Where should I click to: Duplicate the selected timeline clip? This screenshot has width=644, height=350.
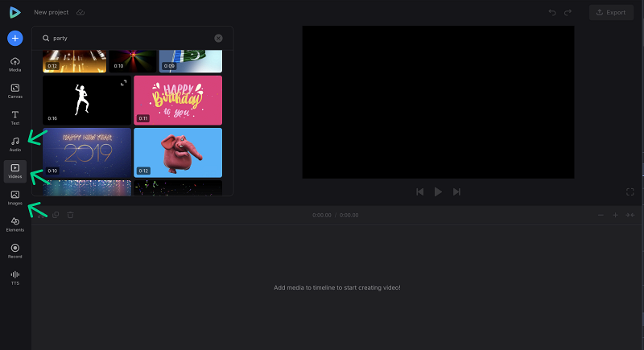click(56, 215)
